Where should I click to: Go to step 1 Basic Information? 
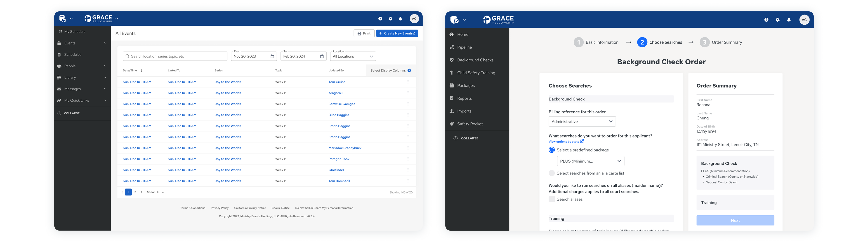tap(596, 42)
